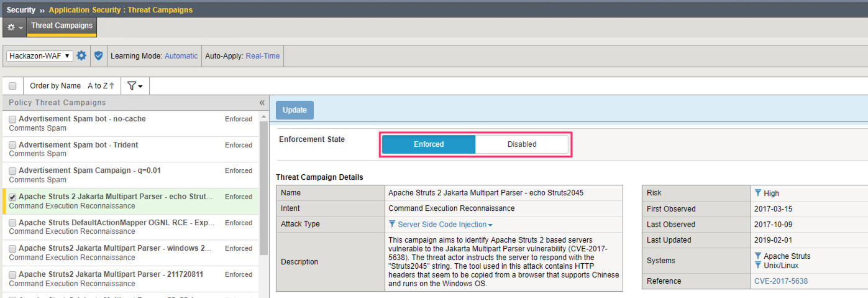This screenshot has height=298, width=868.
Task: Click the filter icon beside Risk High
Action: click(758, 193)
